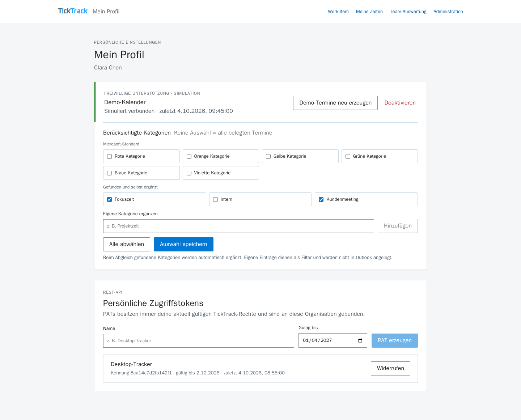Check the Rote Kategorie checkbox
Viewport: 521px width, 420px height.
pyautogui.click(x=110, y=157)
